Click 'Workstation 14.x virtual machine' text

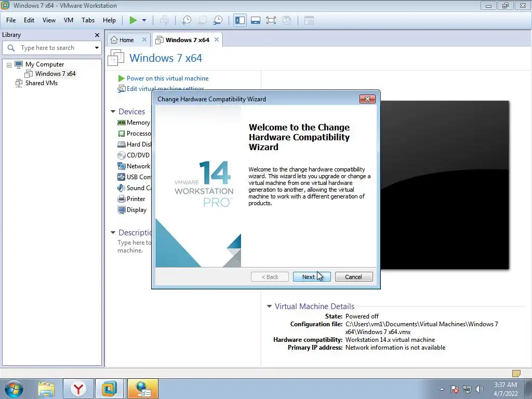tap(390, 340)
